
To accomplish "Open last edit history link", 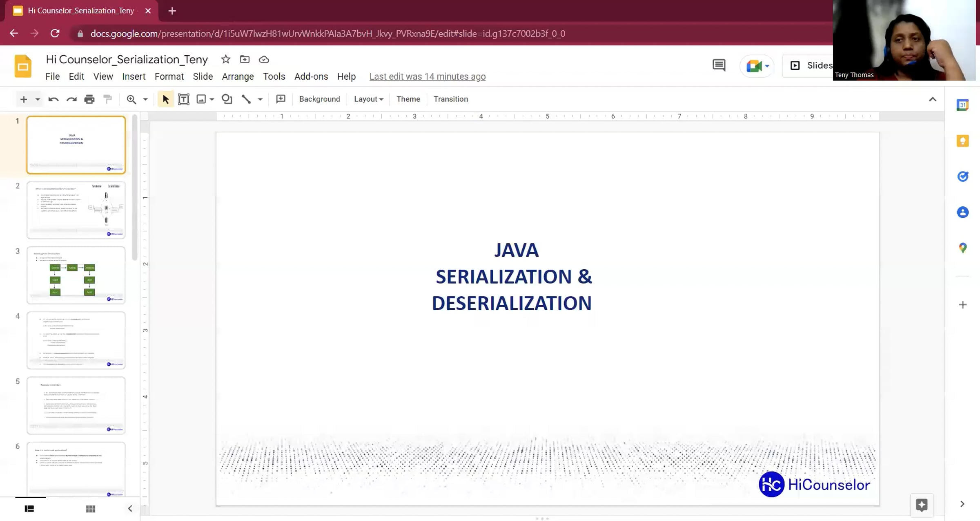I will [427, 77].
